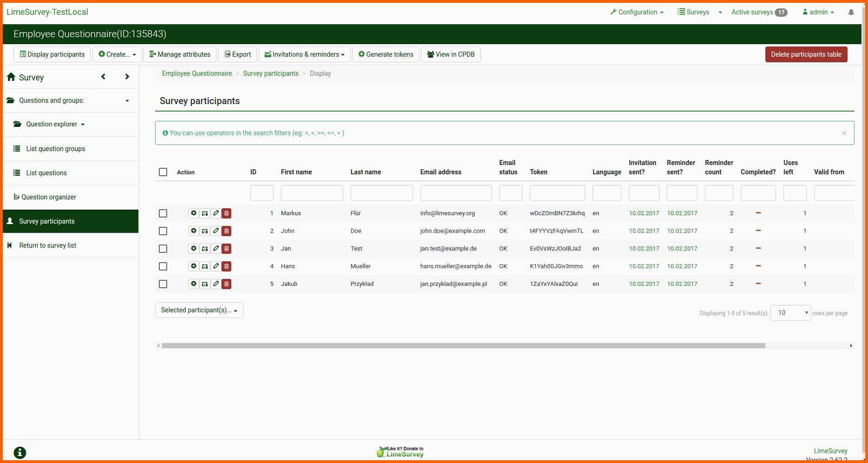The image size is (868, 463).
Task: Click the envelope email icon for Markus
Action: coord(205,213)
